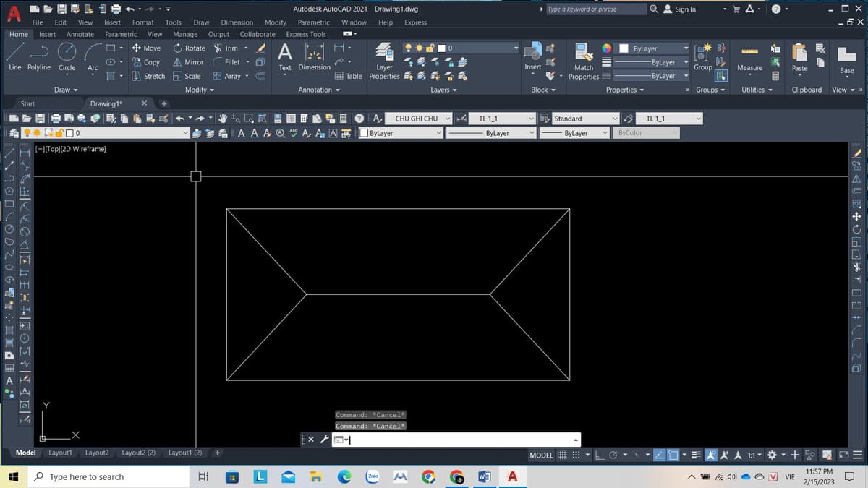The image size is (868, 488).
Task: Choose the Stretch command
Action: (148, 76)
